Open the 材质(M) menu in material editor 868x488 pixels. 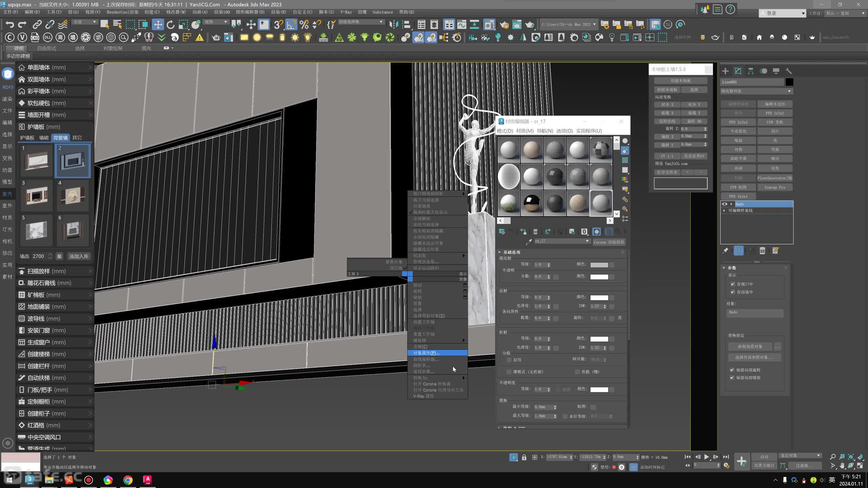click(x=525, y=131)
